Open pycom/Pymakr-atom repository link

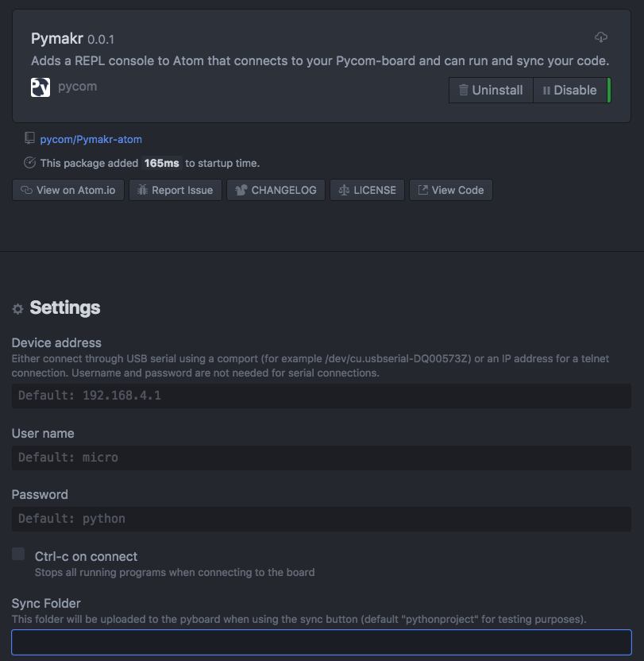[91, 139]
